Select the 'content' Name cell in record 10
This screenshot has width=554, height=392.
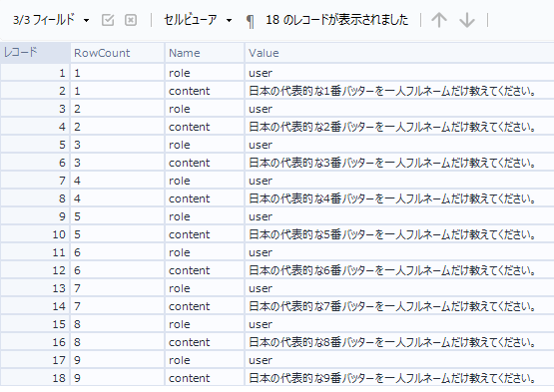(x=205, y=234)
